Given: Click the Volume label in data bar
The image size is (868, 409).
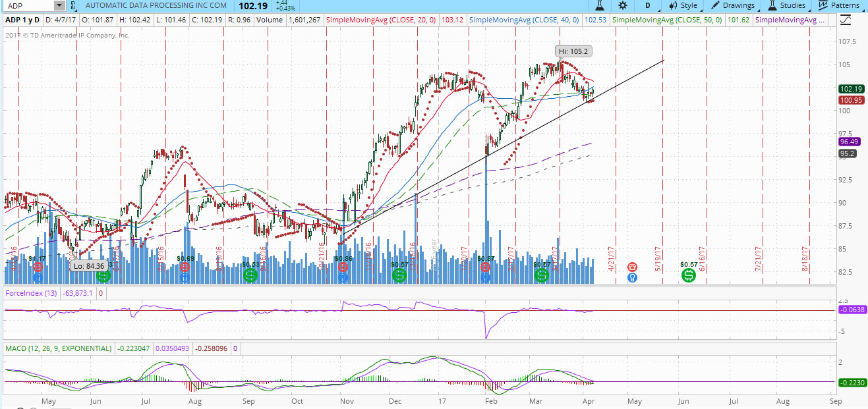Looking at the screenshot, I should click(x=269, y=20).
